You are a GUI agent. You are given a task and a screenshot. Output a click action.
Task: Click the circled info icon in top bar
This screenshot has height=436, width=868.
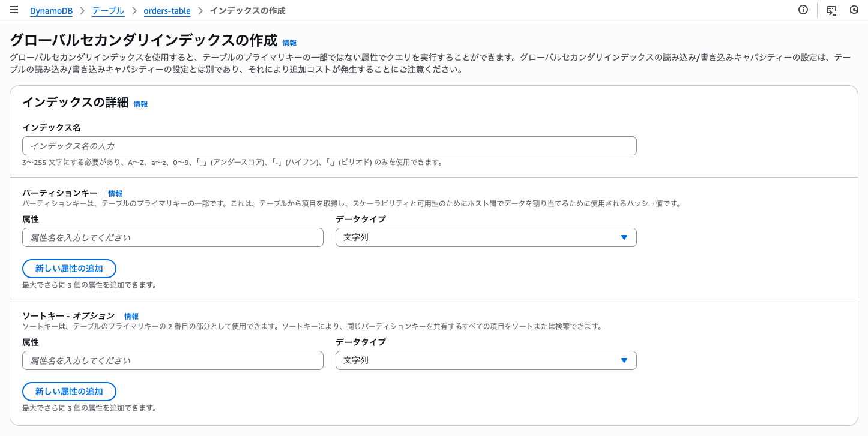pos(803,10)
